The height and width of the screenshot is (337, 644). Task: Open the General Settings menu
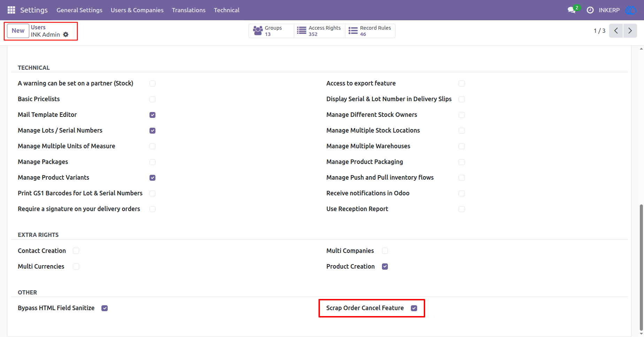click(x=79, y=10)
